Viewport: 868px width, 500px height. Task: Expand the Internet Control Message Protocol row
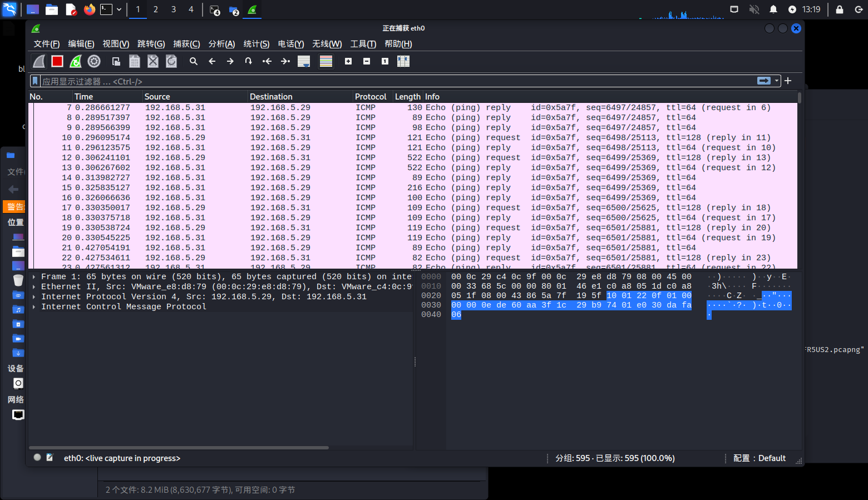[x=34, y=307]
